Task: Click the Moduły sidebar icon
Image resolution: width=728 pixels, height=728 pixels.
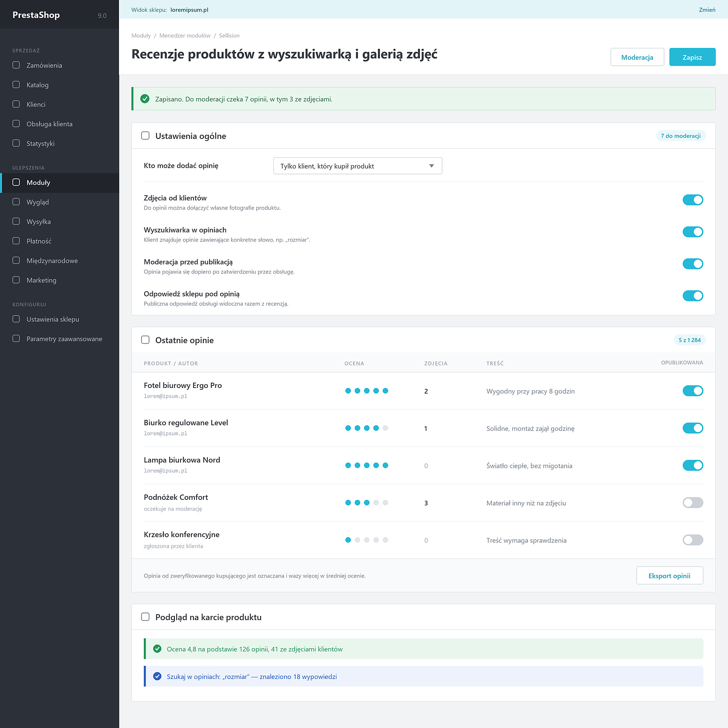Action: click(x=16, y=182)
